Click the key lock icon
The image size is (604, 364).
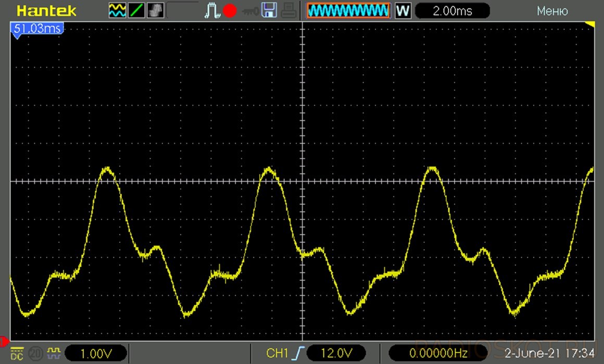(249, 10)
